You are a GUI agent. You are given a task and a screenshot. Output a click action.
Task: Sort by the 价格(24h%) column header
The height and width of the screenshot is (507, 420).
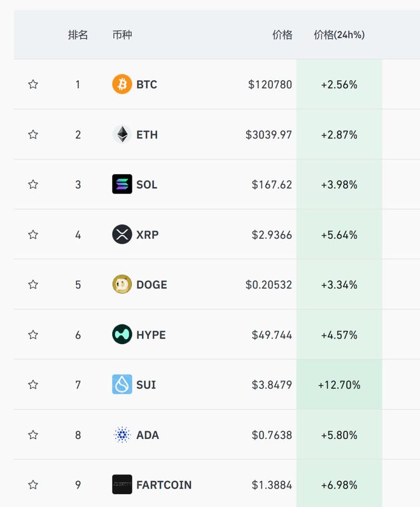[x=339, y=35]
